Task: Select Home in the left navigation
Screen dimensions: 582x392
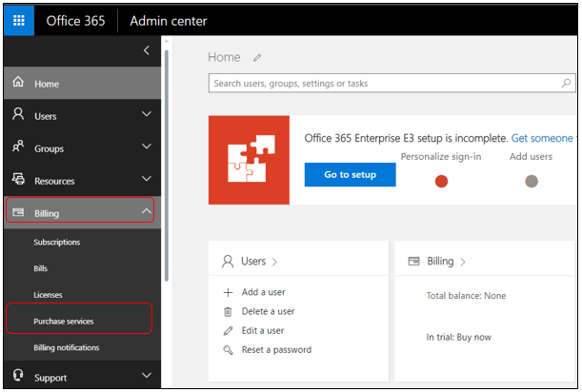Action: (82, 83)
